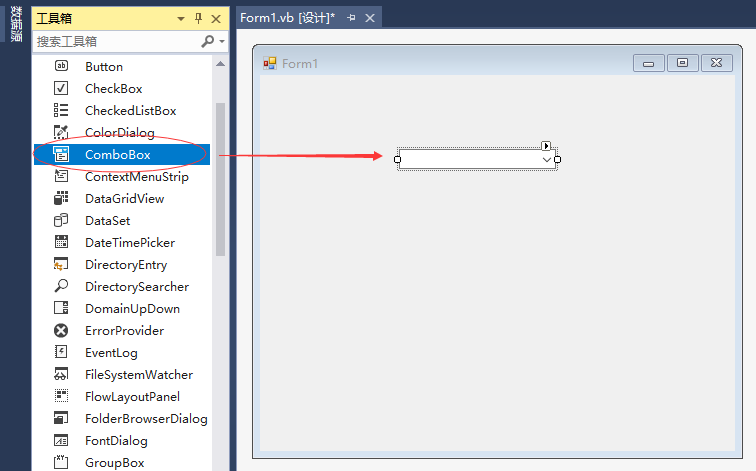756x471 pixels.
Task: Click in the 搜索工具箱 search field
Action: click(x=116, y=41)
